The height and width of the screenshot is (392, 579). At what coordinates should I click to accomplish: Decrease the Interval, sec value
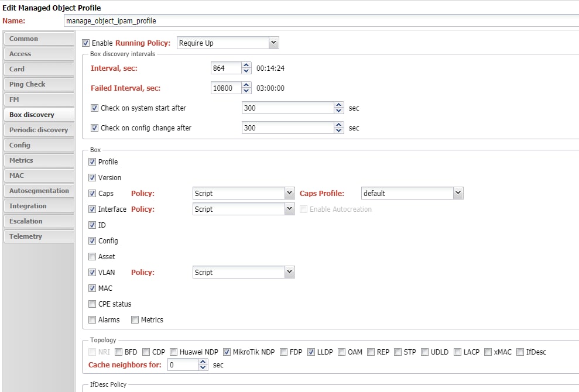pos(246,71)
